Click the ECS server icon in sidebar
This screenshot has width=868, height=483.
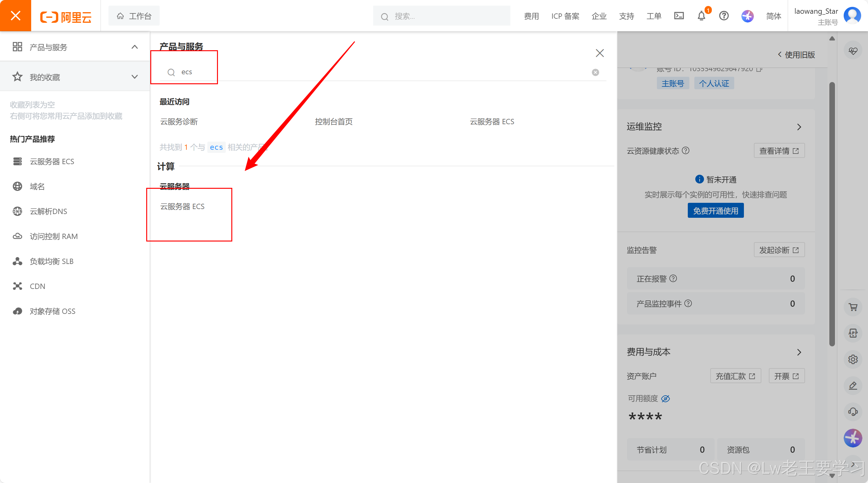click(17, 162)
